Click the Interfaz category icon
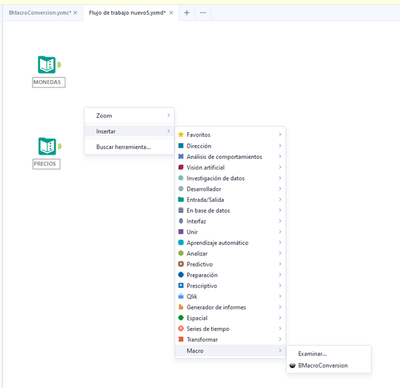The width and height of the screenshot is (400, 388). (x=181, y=221)
